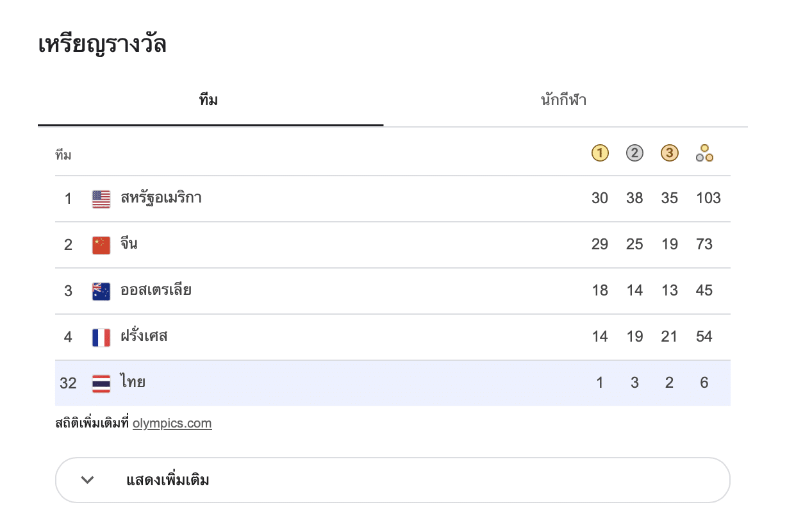Click the Thailand flag icon
Screen dimensions: 787x532
[101, 383]
